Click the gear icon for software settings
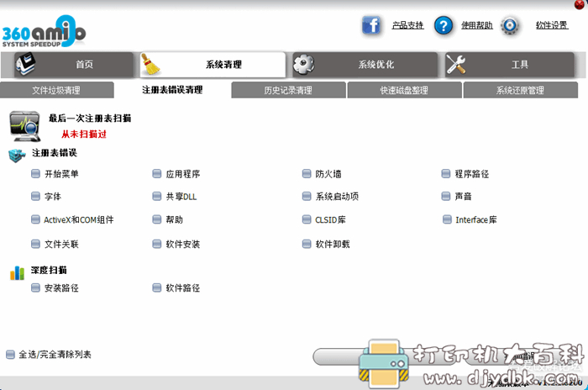Image resolution: width=588 pixels, height=390 pixels. 510,25
